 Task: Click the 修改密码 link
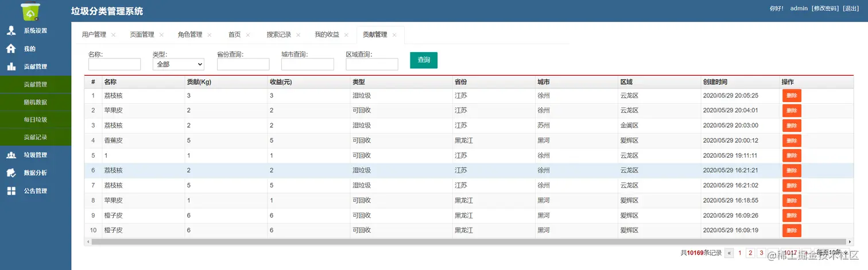point(825,9)
